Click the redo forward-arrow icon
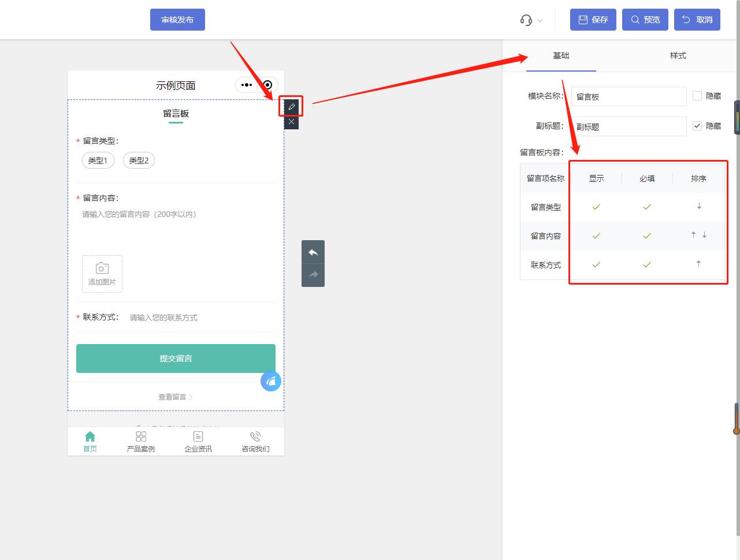Screen dimensions: 740x560 coord(313,275)
